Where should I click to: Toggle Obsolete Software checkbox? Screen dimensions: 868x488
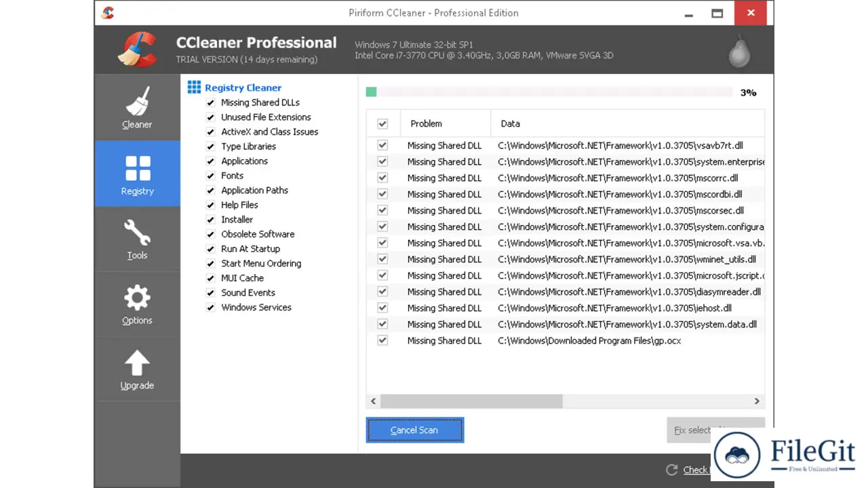tap(211, 235)
